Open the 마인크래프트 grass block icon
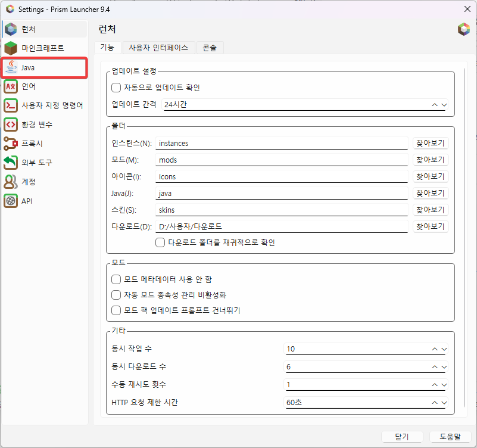 [x=11, y=48]
